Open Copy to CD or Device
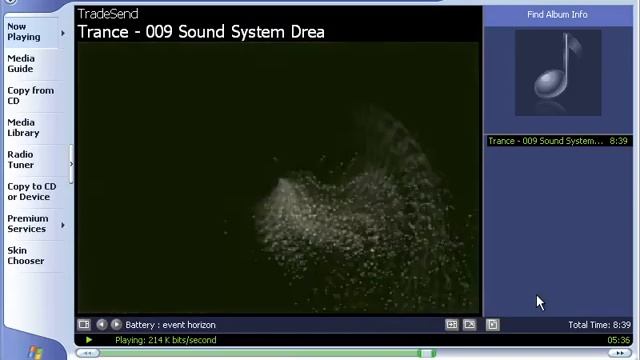 tap(32, 191)
